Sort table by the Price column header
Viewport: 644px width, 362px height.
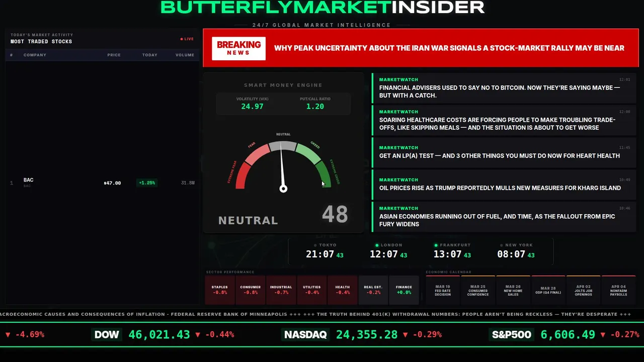114,55
